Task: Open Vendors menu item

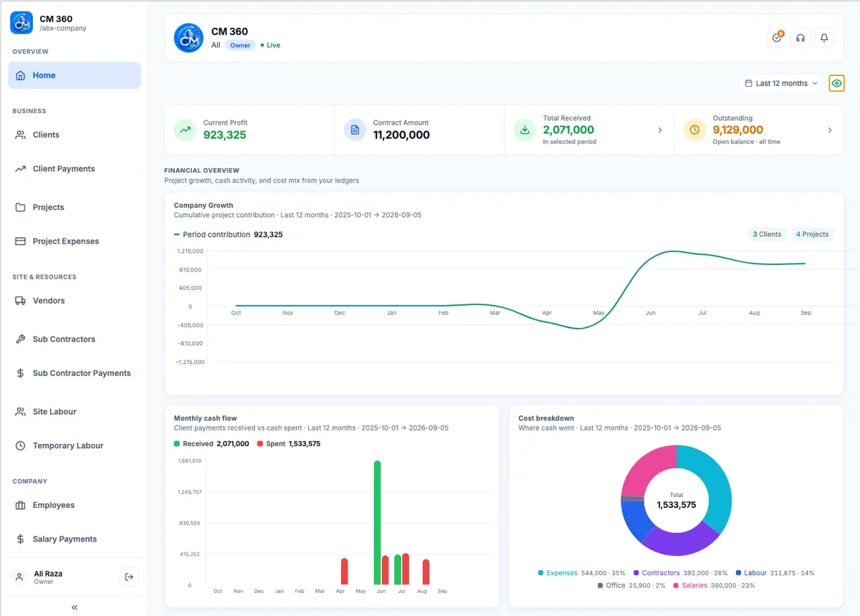Action: [x=75, y=301]
